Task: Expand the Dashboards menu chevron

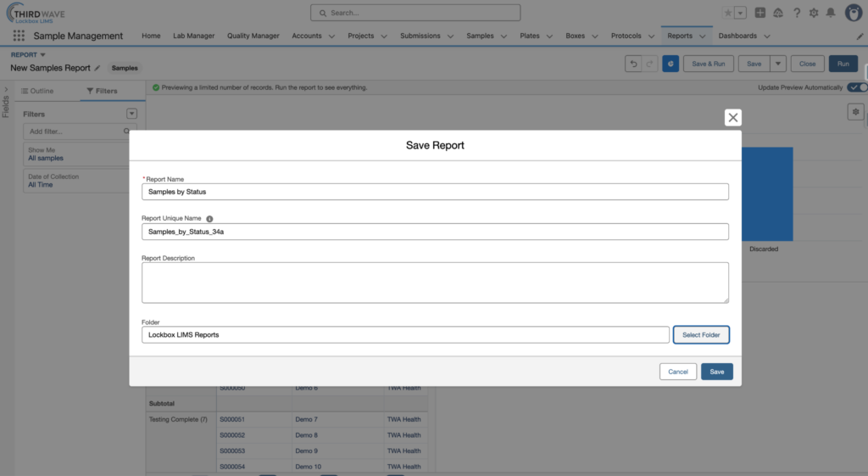Action: [766, 36]
